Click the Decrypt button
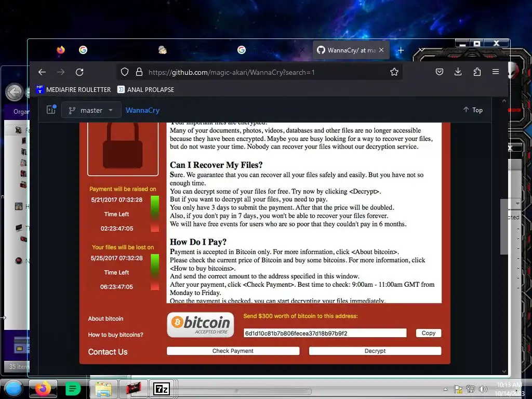 [375, 351]
